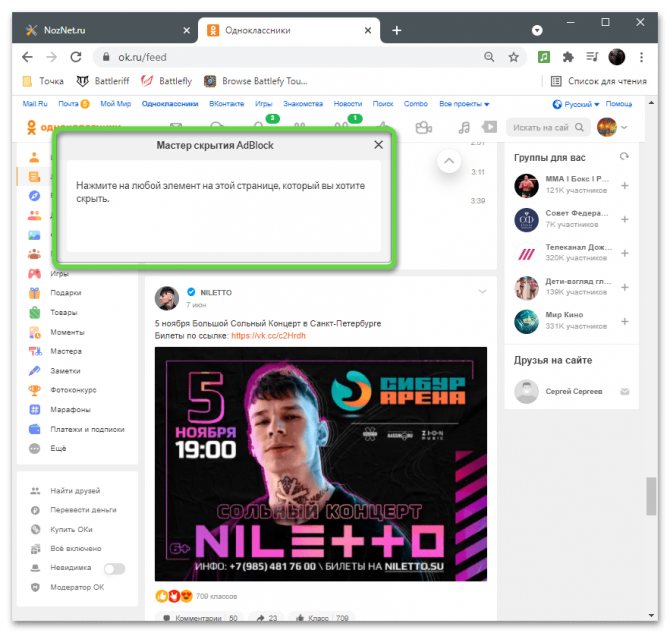Click the page vertical scrollbar thumb
The width and height of the screenshot is (670, 633).
click(x=651, y=496)
